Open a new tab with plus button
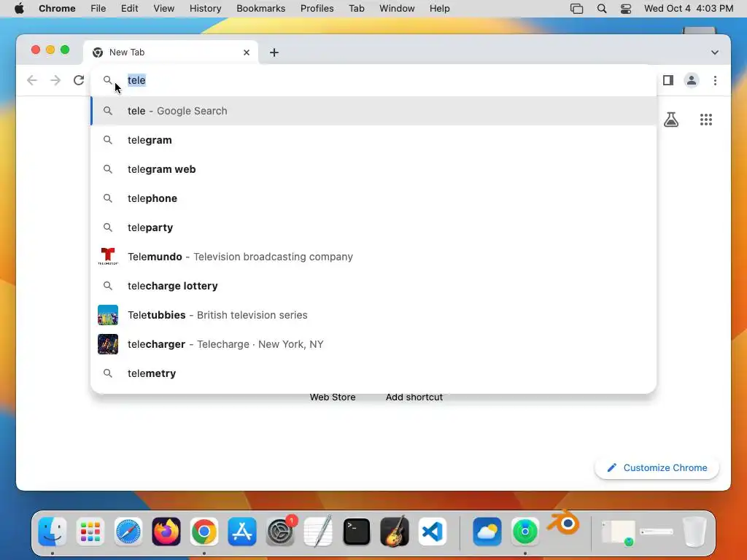Viewport: 747px width, 560px height. click(274, 52)
